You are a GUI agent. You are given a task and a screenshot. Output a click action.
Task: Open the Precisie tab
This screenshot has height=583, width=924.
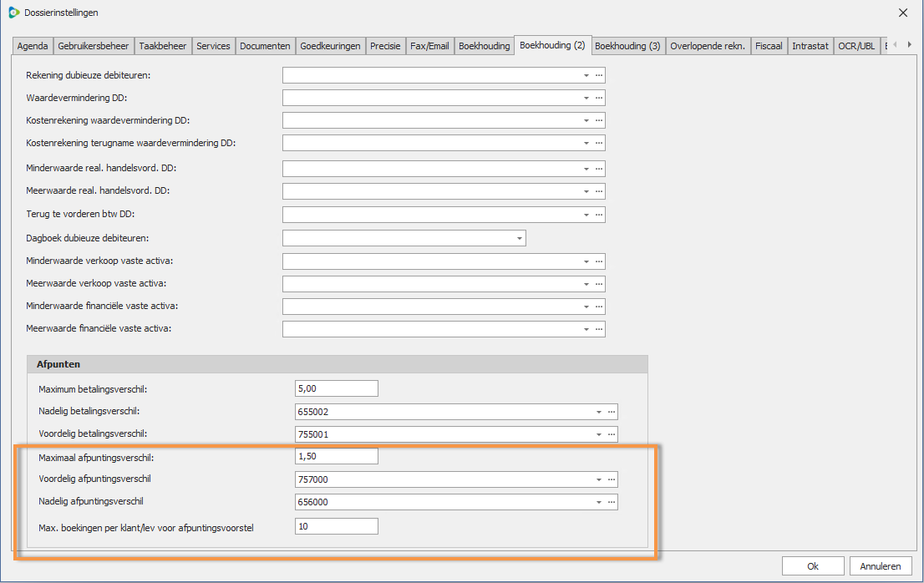tap(385, 46)
